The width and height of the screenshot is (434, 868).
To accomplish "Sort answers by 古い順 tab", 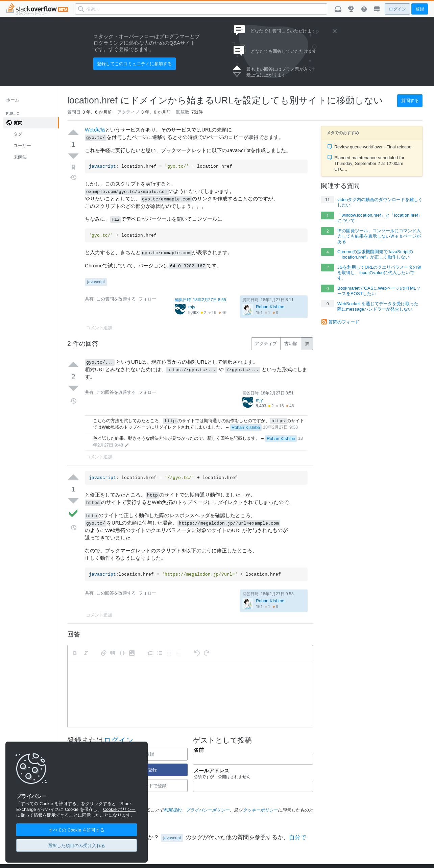I will pyautogui.click(x=291, y=344).
